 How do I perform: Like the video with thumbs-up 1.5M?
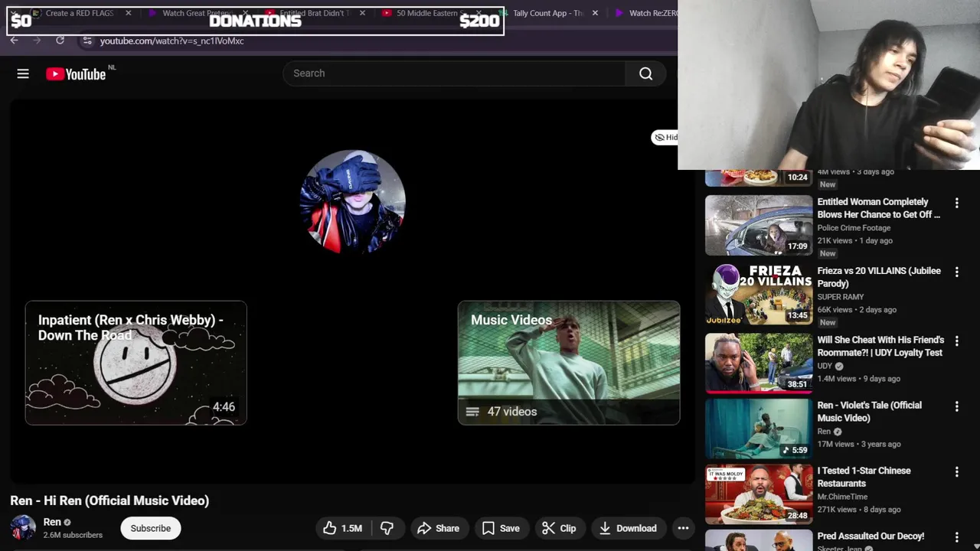(x=342, y=528)
